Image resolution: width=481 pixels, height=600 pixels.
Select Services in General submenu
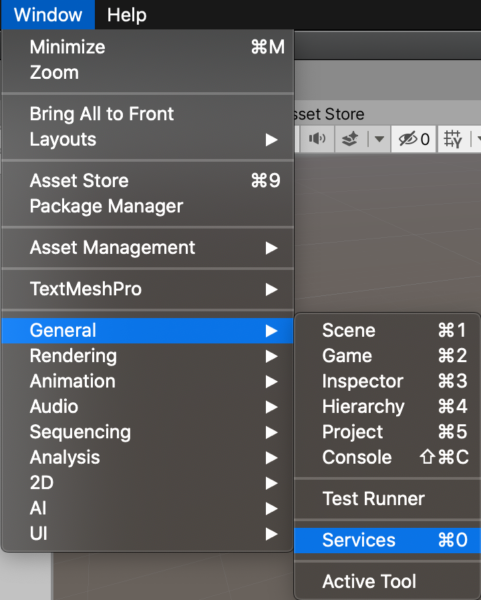387,540
